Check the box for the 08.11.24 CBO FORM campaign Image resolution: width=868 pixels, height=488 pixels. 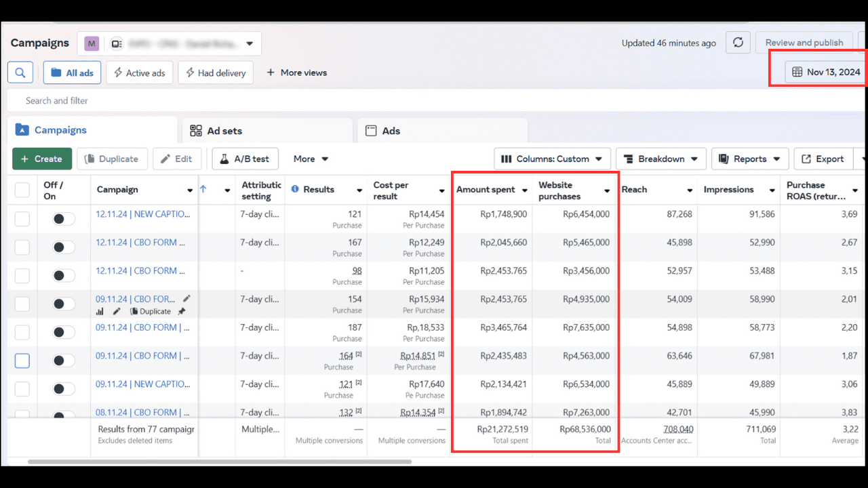(22, 413)
